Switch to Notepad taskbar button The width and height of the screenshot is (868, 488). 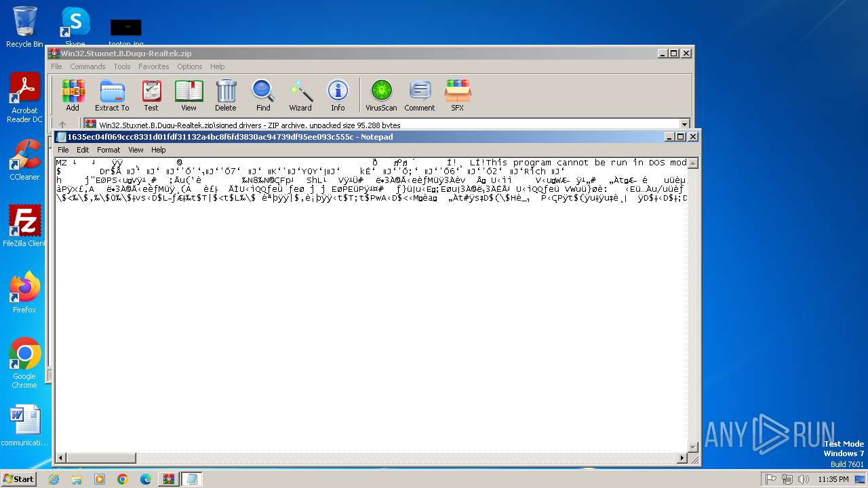pyautogui.click(x=192, y=479)
